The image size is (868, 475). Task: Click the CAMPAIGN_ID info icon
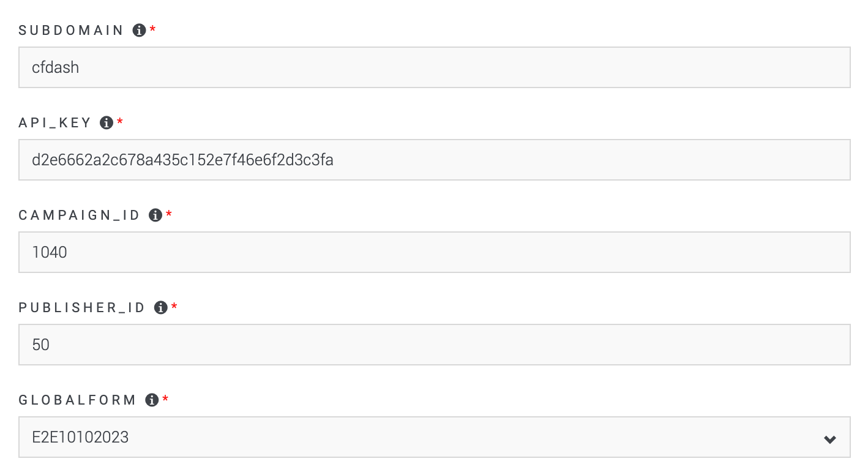click(x=155, y=214)
